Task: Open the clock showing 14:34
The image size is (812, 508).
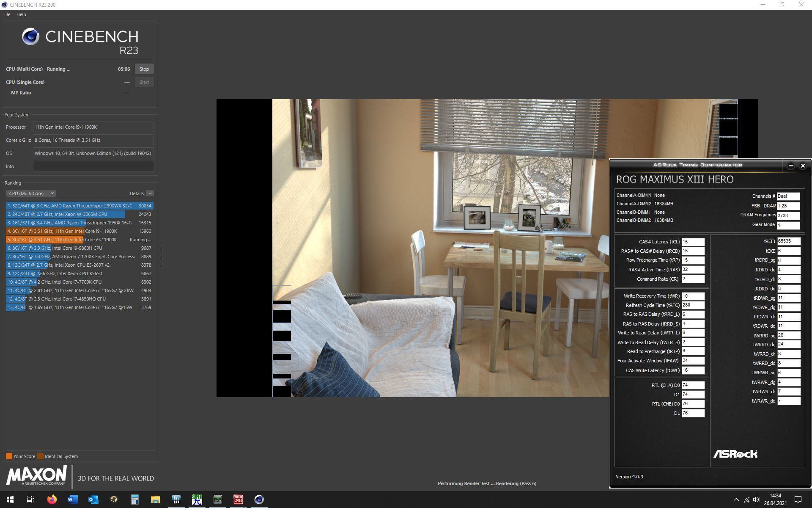Action: [775, 500]
